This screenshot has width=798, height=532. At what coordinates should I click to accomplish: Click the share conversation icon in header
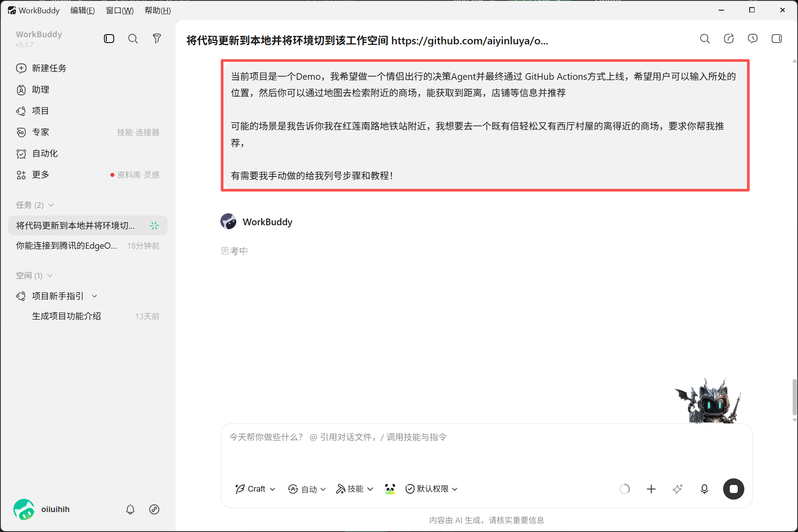729,39
